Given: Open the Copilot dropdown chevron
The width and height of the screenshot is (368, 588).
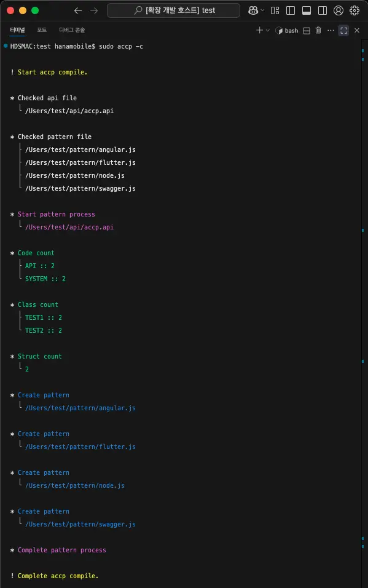Looking at the screenshot, I should [x=262, y=10].
